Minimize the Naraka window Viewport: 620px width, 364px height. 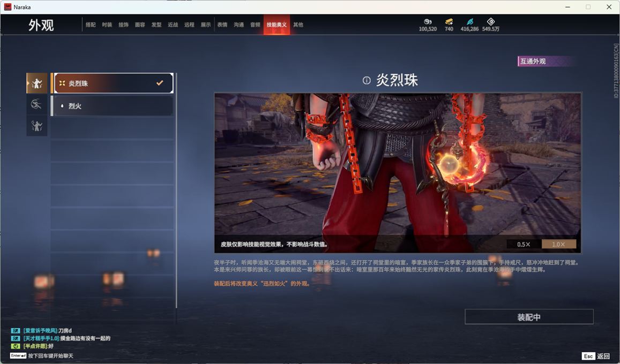(x=568, y=7)
